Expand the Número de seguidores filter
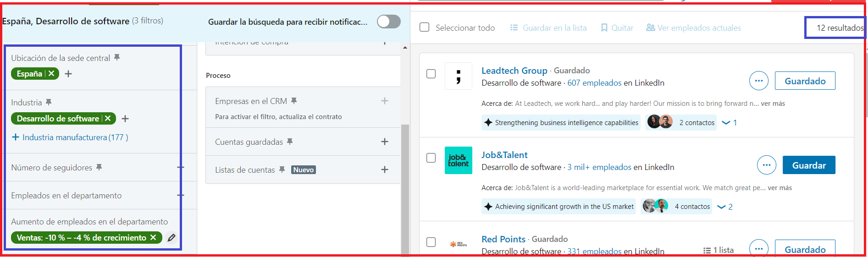Viewport: 868px width, 257px height. pyautogui.click(x=180, y=168)
